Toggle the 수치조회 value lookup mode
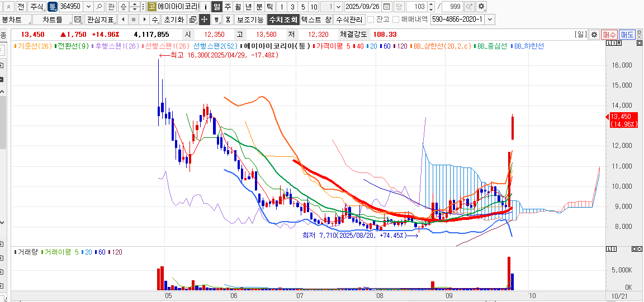 [x=283, y=20]
